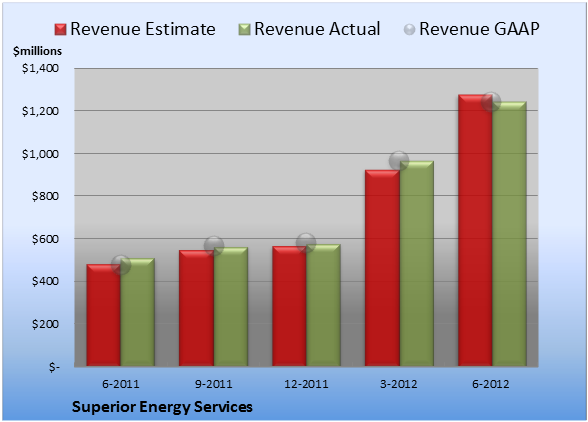
Task: Click the $1,200 axis value
Action: click(40, 111)
